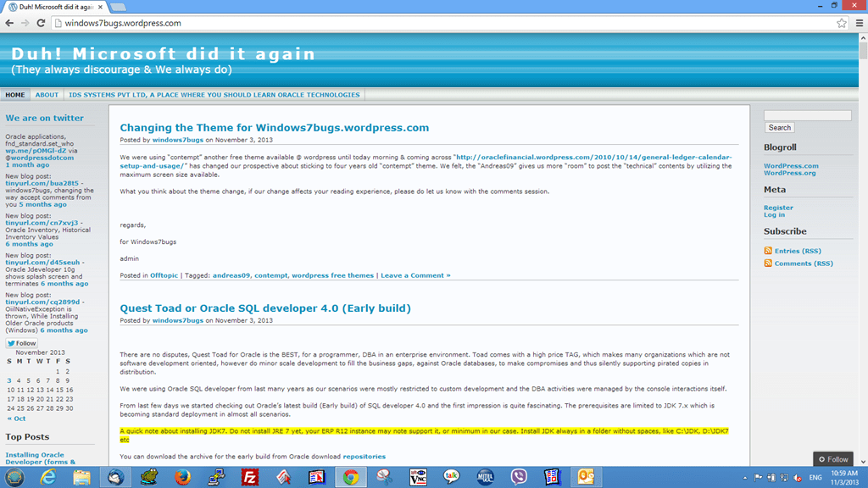
Task: Go back with the browser back arrow
Action: [x=9, y=23]
